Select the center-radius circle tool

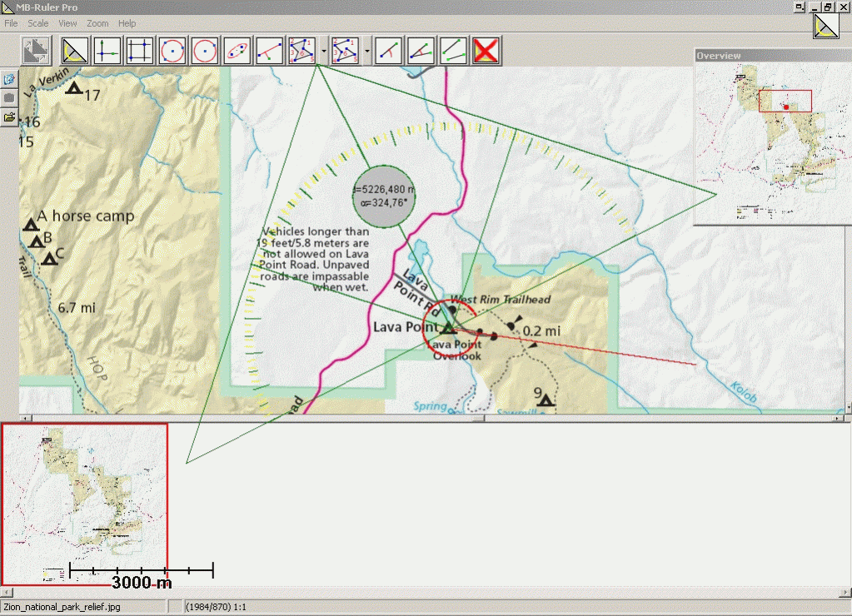(205, 51)
